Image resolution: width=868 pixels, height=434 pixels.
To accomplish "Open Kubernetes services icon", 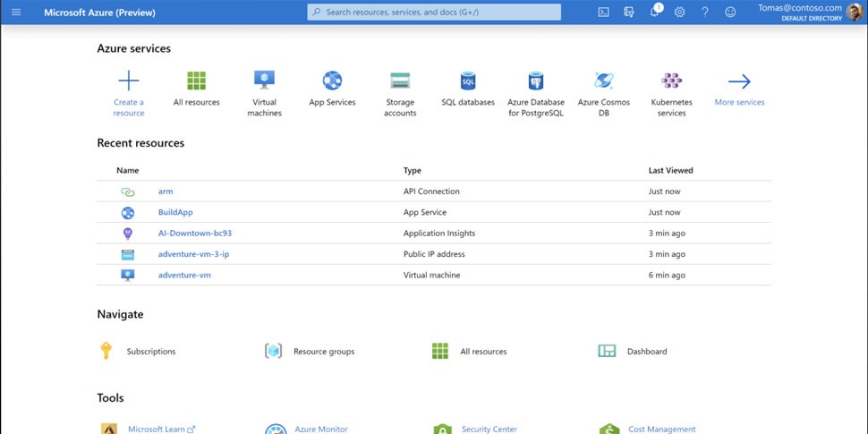I will [671, 81].
